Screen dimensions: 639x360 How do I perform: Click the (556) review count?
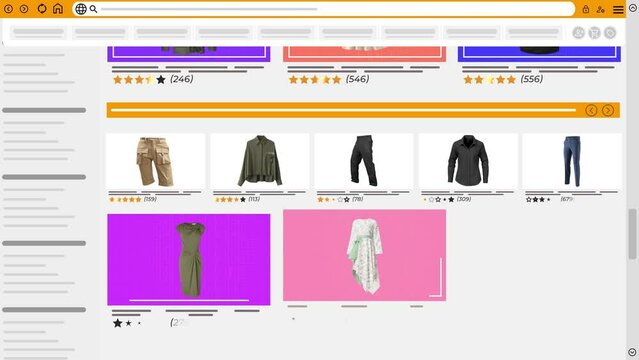(532, 79)
